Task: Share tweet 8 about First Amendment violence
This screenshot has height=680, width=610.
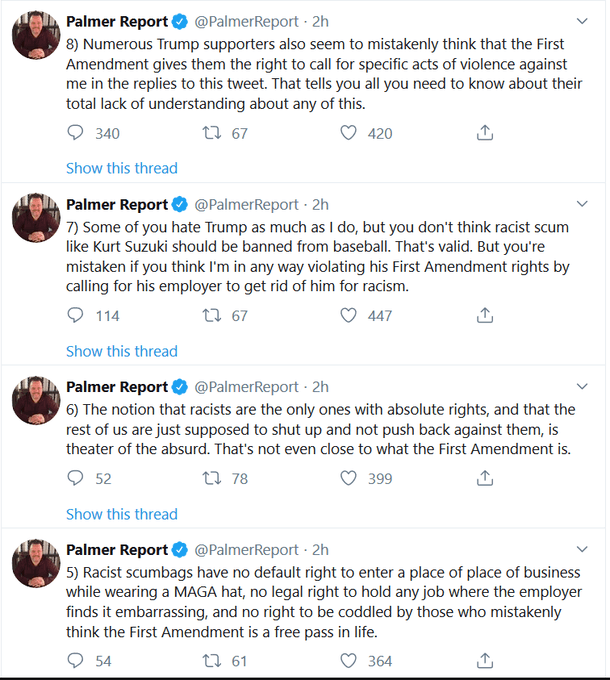Action: 484,133
